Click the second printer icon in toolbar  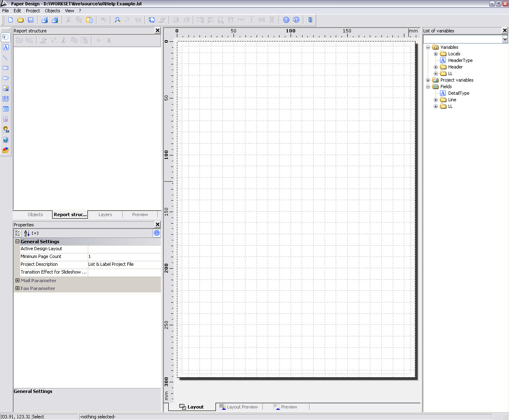coord(55,20)
